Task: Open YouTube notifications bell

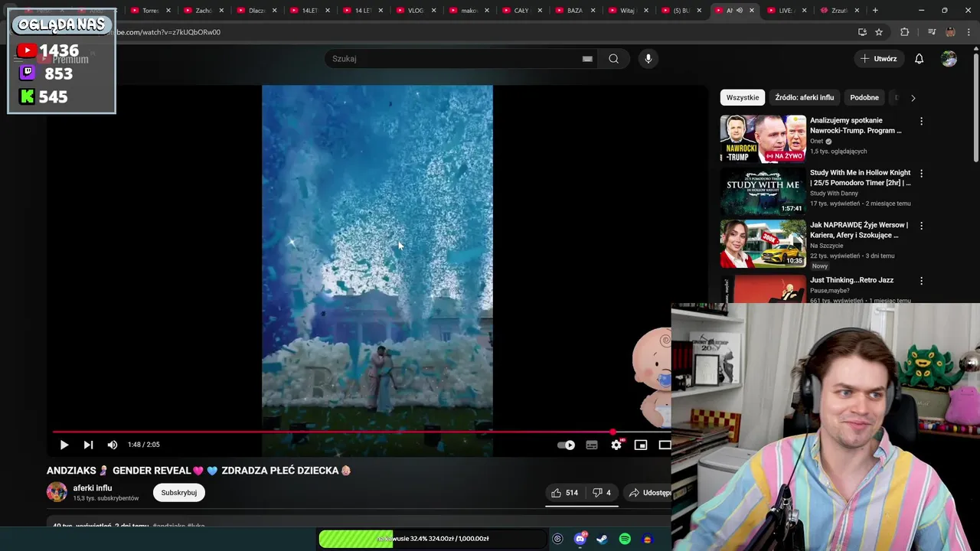Action: [919, 59]
